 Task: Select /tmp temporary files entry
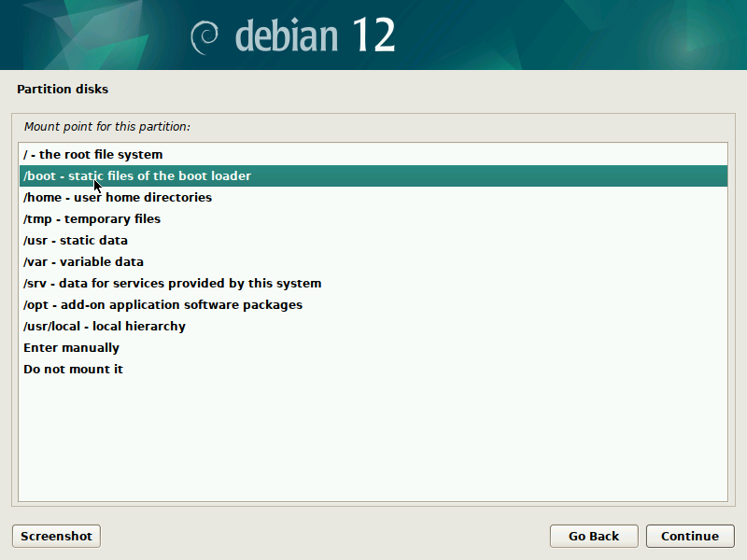(373, 218)
